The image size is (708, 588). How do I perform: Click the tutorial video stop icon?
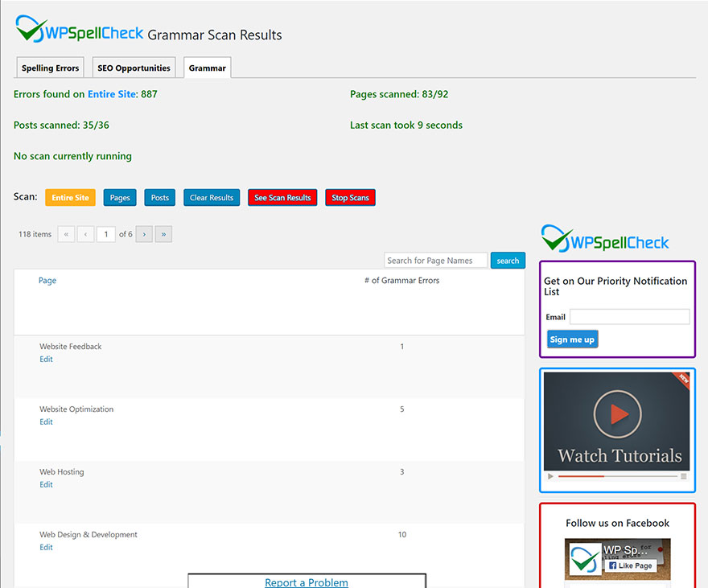pyautogui.click(x=684, y=476)
